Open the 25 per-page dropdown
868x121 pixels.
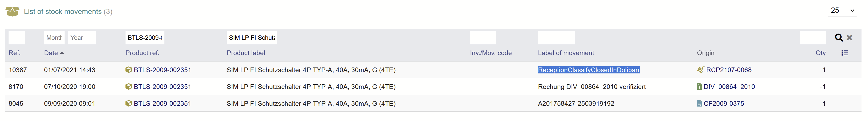point(842,10)
